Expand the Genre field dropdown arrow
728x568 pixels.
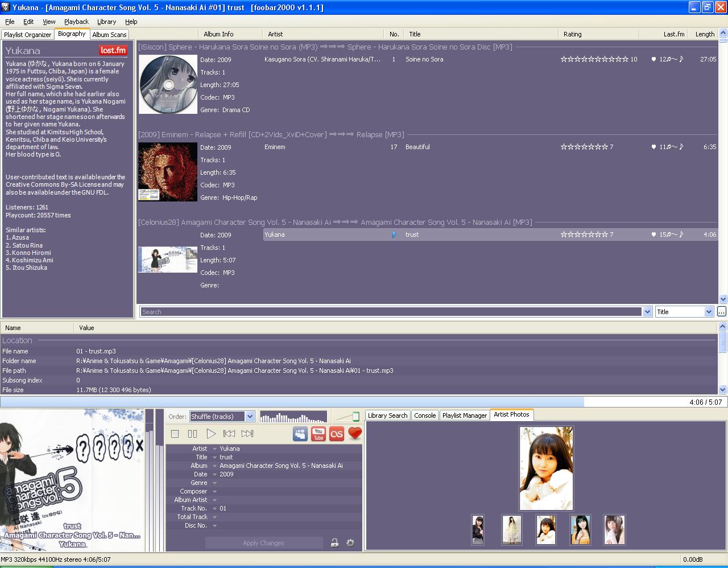coord(214,483)
